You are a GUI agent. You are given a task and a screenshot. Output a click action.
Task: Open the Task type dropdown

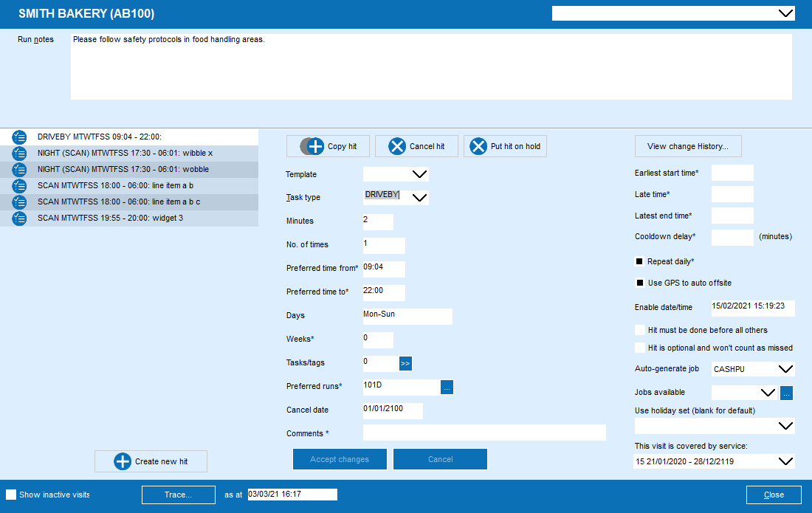tap(419, 197)
